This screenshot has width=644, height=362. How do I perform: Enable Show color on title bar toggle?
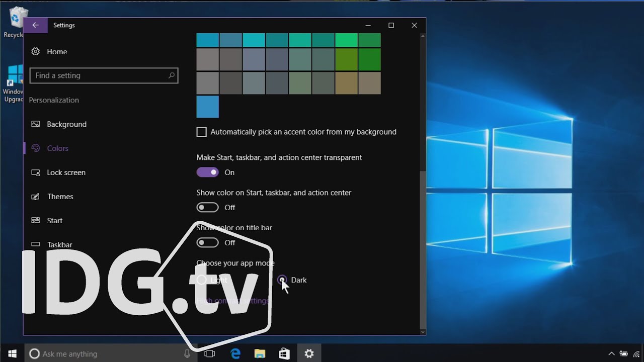207,242
